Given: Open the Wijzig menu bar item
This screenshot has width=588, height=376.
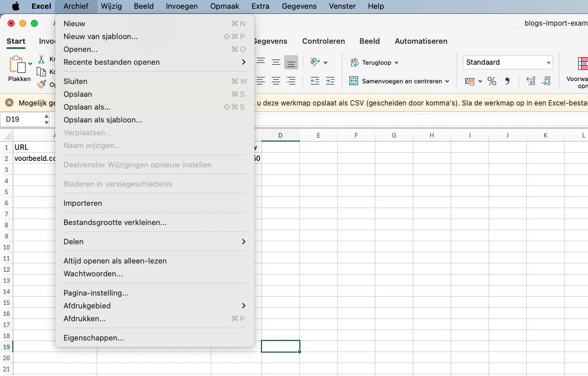Looking at the screenshot, I should [x=111, y=6].
